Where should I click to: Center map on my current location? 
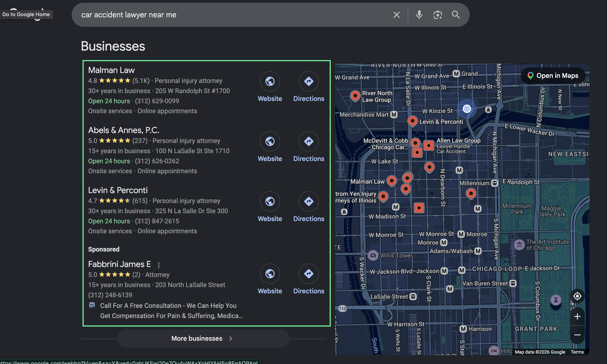577,296
